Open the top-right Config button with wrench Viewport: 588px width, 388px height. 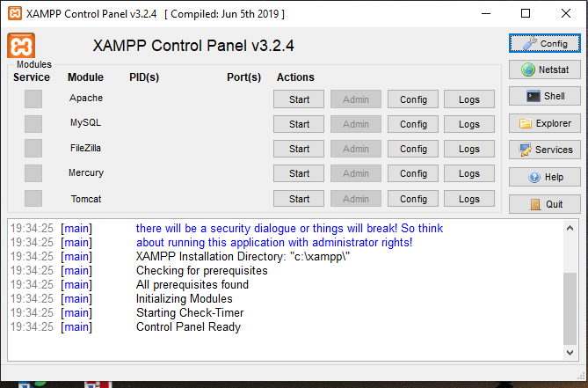click(x=545, y=43)
